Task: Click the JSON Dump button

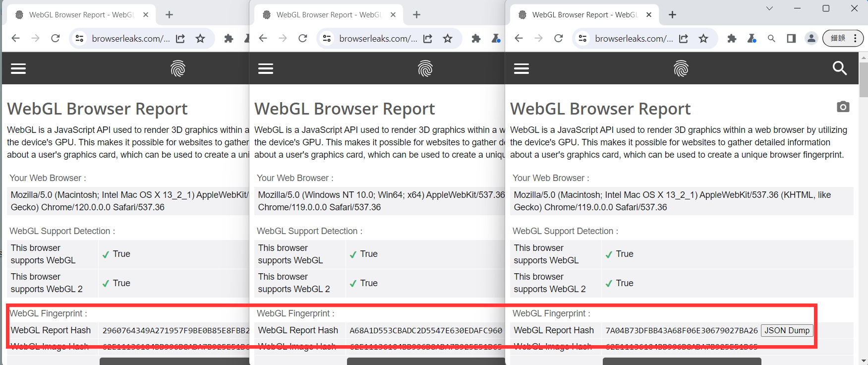Action: (x=787, y=330)
